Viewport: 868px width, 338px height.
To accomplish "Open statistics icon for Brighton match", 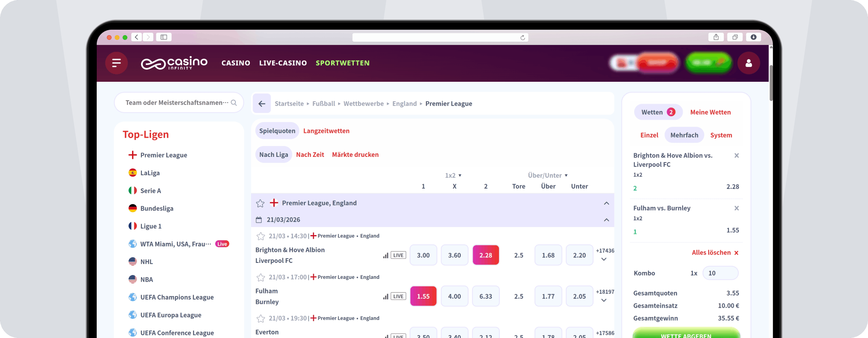I will (386, 255).
